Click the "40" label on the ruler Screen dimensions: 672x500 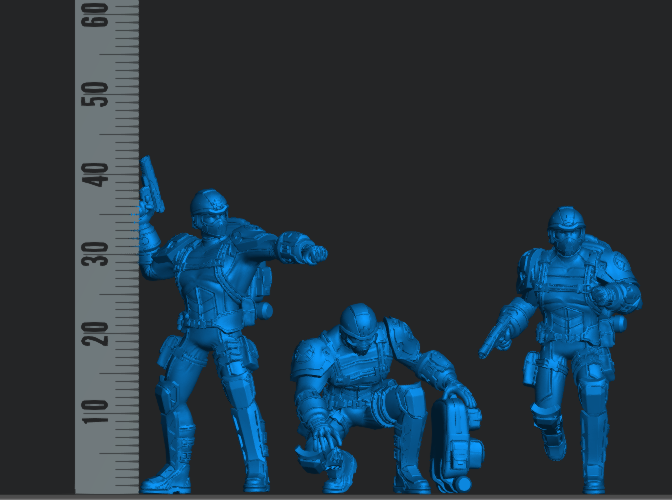point(95,174)
